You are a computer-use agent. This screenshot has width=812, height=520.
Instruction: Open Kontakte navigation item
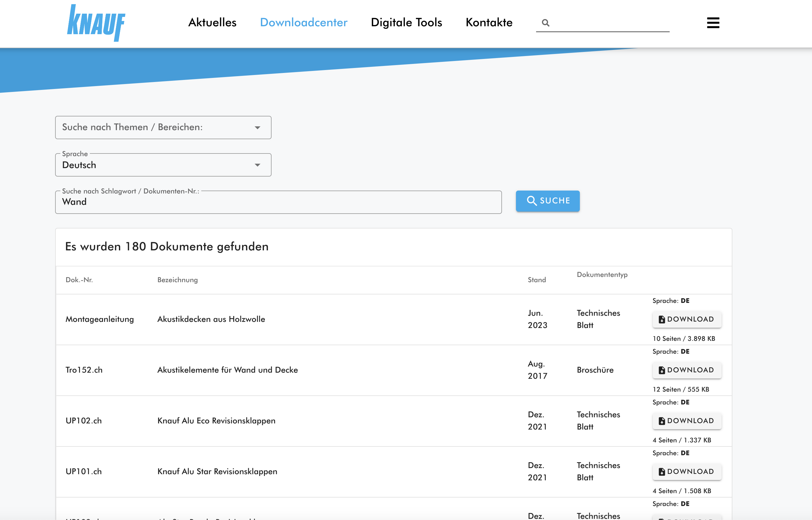pyautogui.click(x=489, y=22)
